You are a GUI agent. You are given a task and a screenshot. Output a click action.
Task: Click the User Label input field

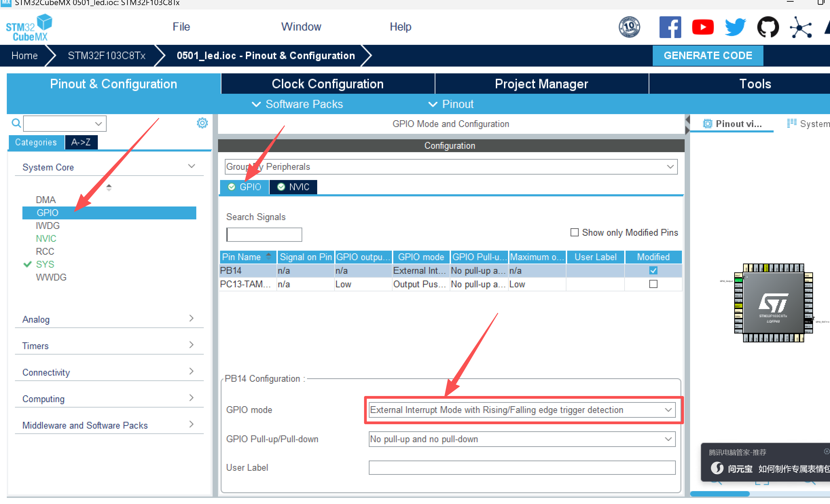click(522, 468)
